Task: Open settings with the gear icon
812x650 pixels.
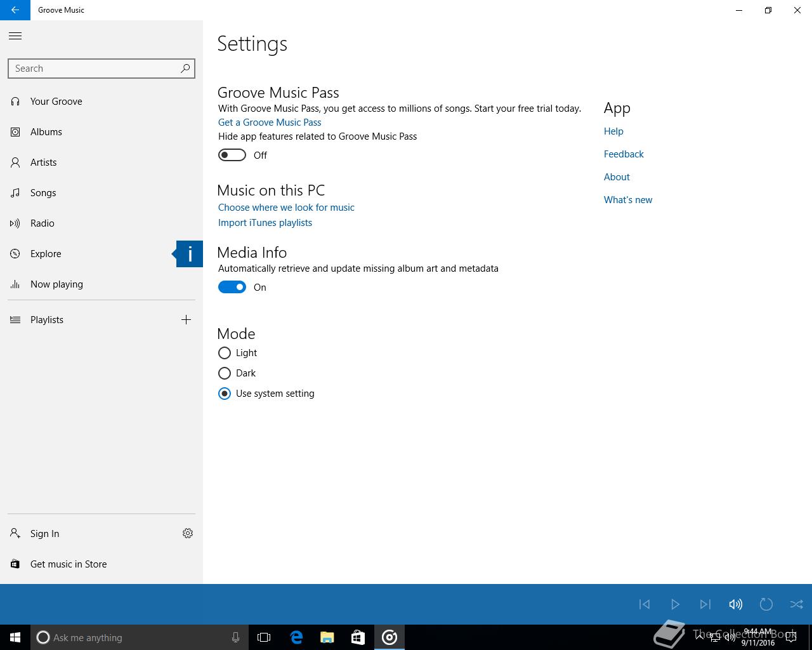Action: (x=188, y=533)
